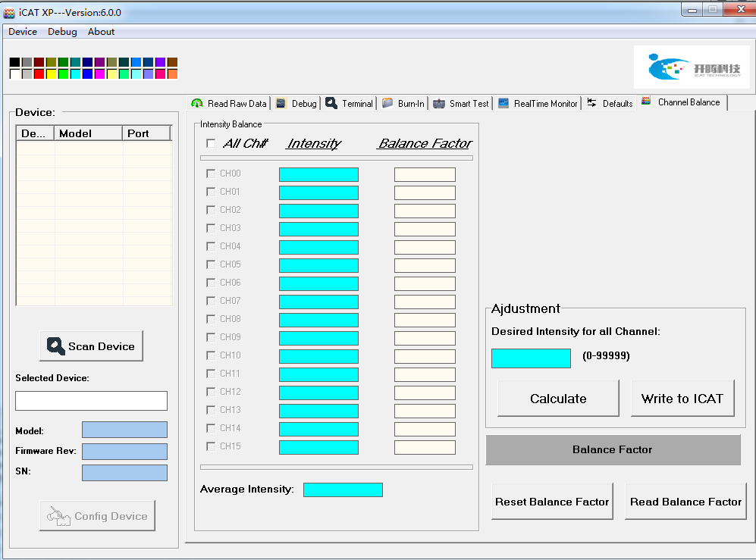Select the Burn-In folder tab
This screenshot has height=560, width=756.
tap(404, 104)
